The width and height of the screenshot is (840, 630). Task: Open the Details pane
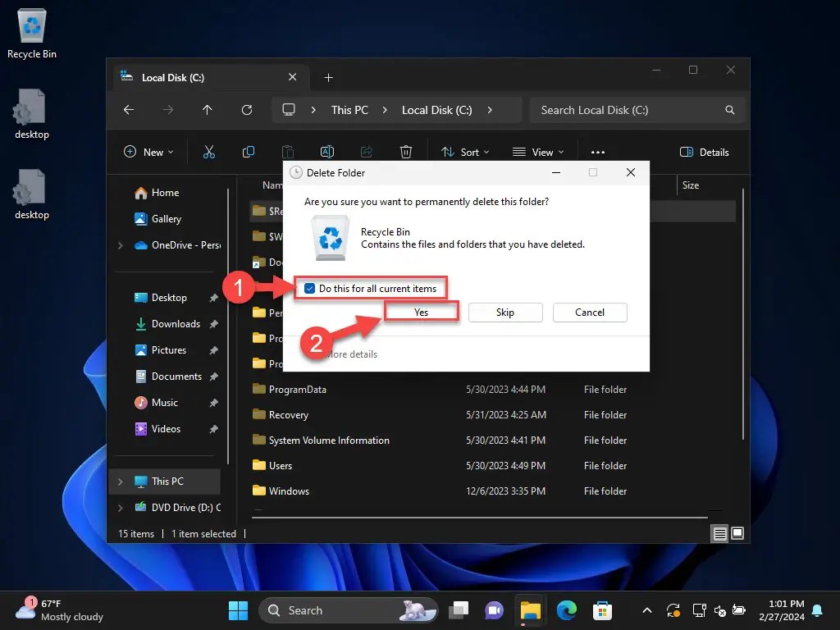(704, 152)
